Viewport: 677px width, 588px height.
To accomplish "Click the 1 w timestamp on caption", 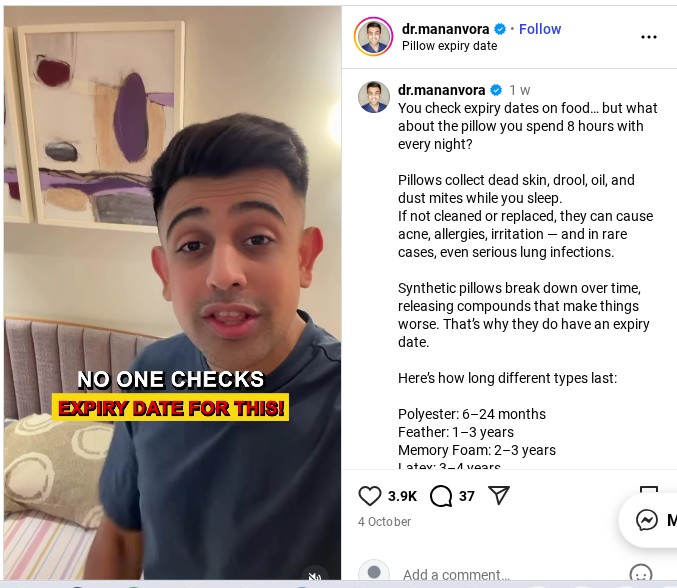I will 519,90.
